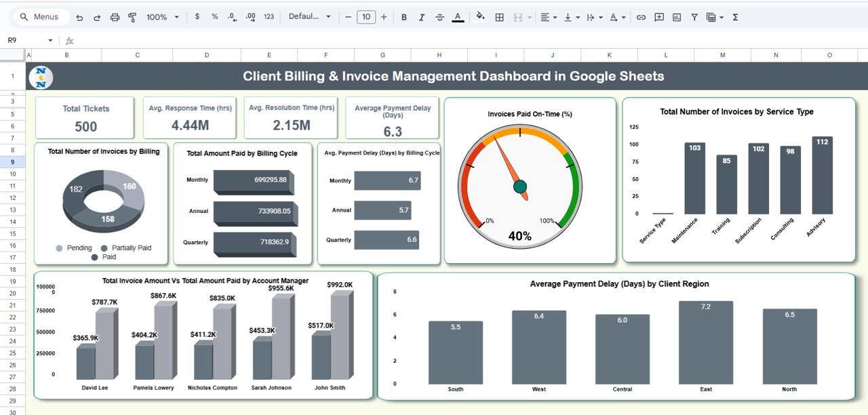This screenshot has width=868, height=415.
Task: Open the font family dropdown
Action: (x=310, y=17)
